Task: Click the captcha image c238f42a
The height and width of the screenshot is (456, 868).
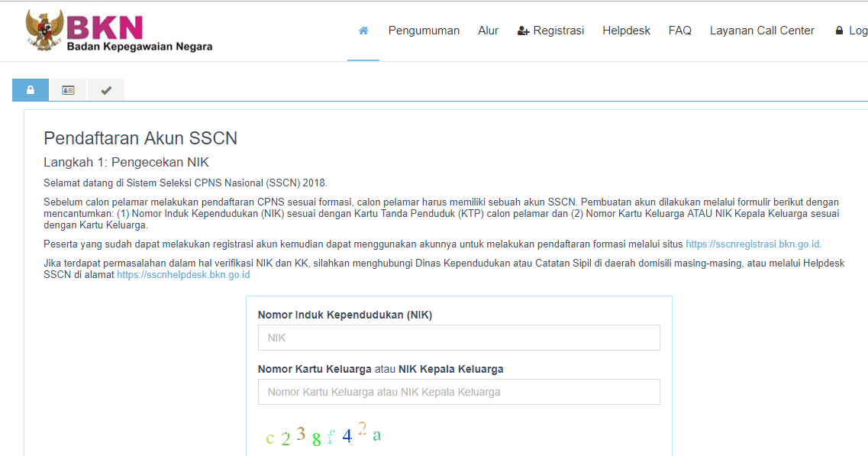Action: coord(323,435)
